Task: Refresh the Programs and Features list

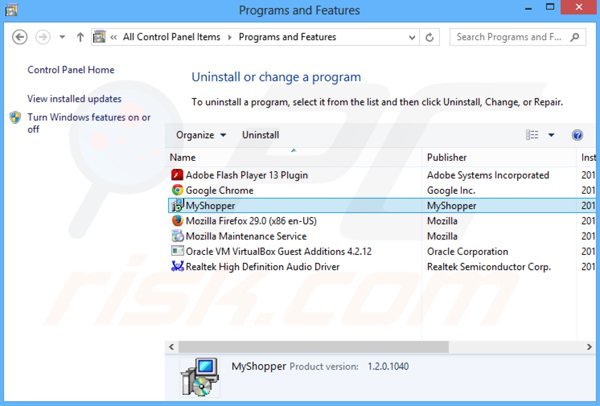Action: [429, 38]
